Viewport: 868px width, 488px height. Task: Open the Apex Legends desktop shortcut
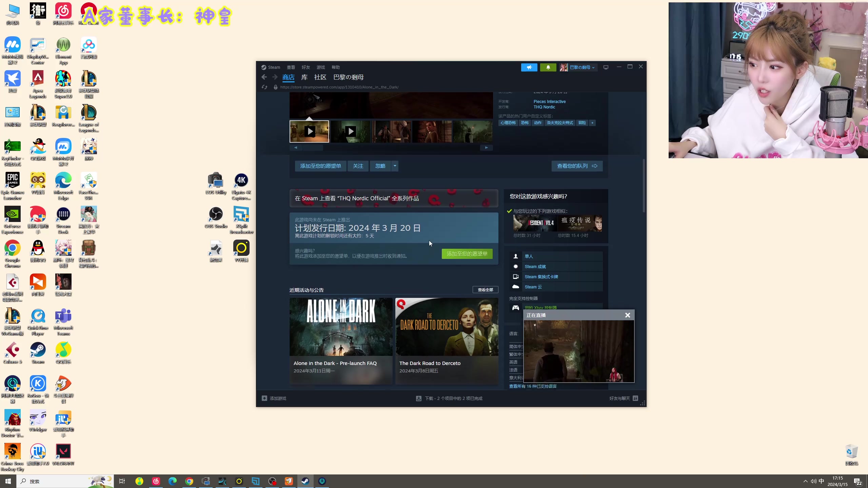click(x=38, y=84)
